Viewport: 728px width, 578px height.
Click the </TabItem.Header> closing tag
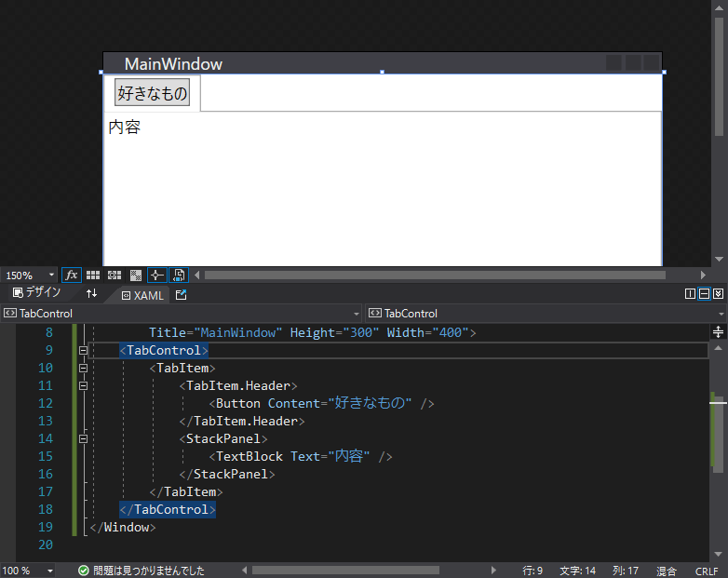click(242, 421)
